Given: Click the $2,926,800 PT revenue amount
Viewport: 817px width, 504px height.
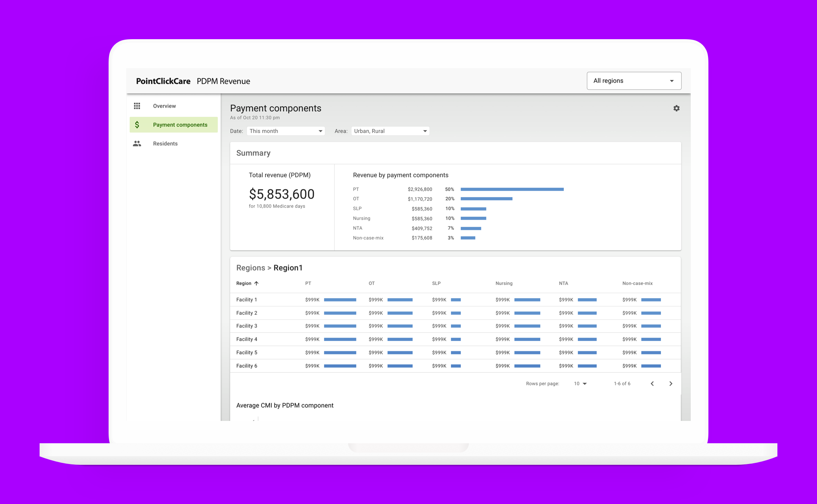Looking at the screenshot, I should coord(420,189).
